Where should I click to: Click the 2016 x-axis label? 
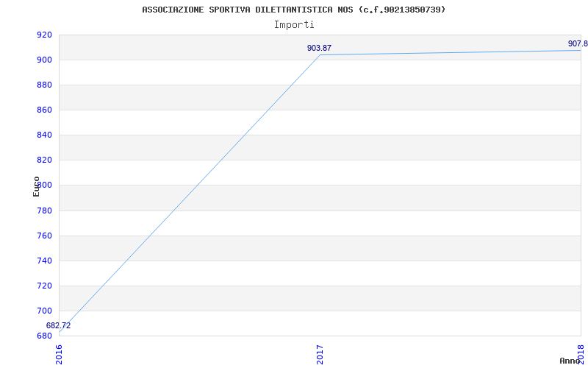click(60, 355)
